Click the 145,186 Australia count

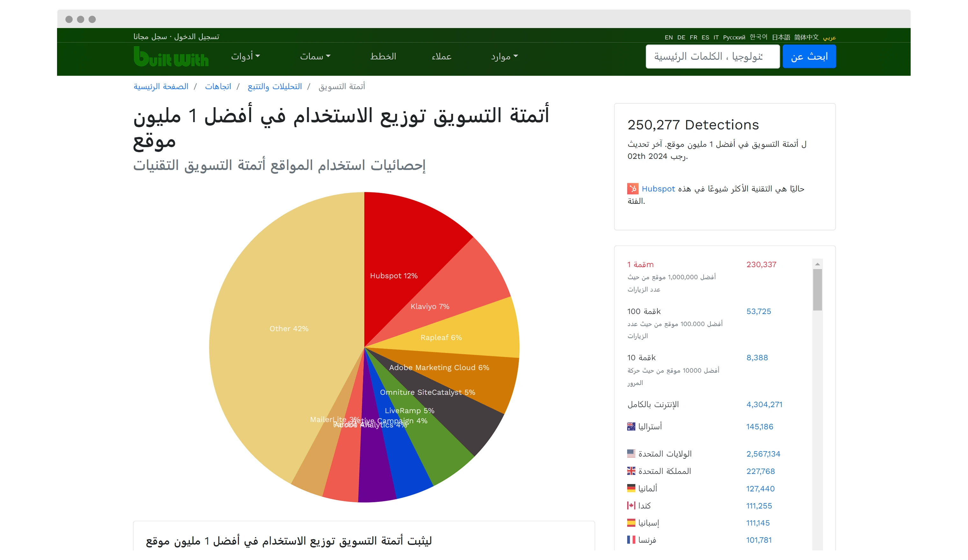click(759, 427)
